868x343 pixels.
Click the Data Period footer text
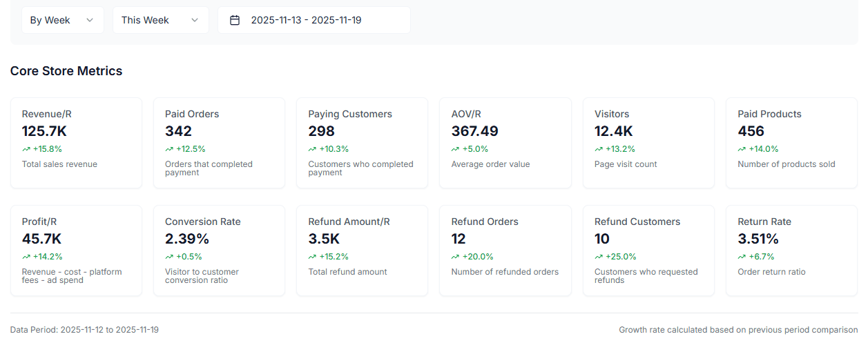point(84,330)
